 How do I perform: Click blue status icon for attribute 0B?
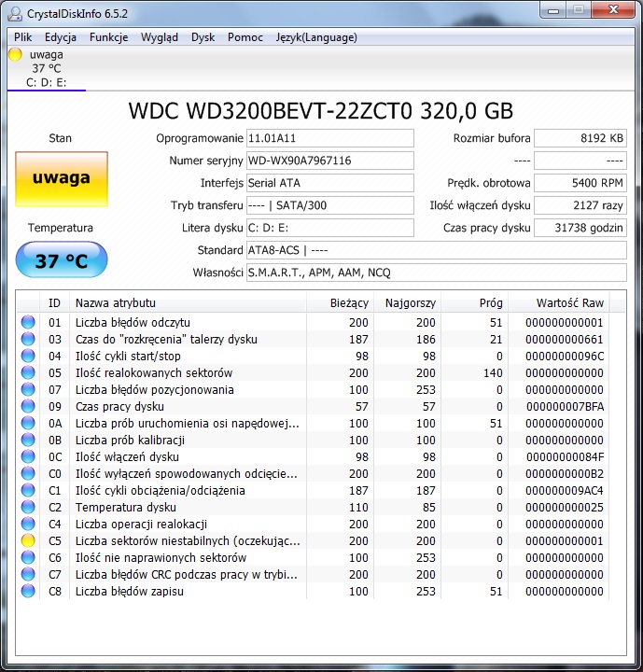pyautogui.click(x=28, y=440)
